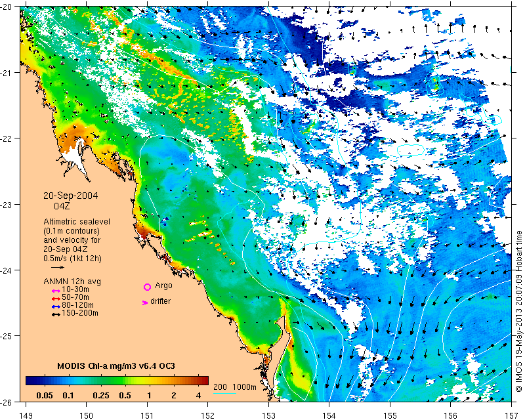Image resolution: width=525 pixels, height=420 pixels.
Task: Click the '1000m' contour legend label
Action: pyautogui.click(x=244, y=387)
